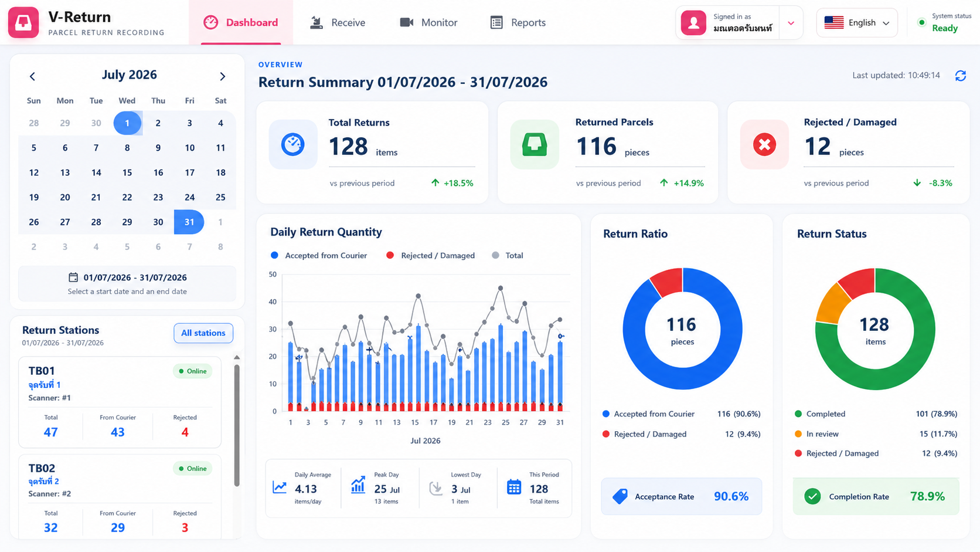Screen dimensions: 980x552
Task: Toggle Total series in chart legend
Action: [x=508, y=255]
